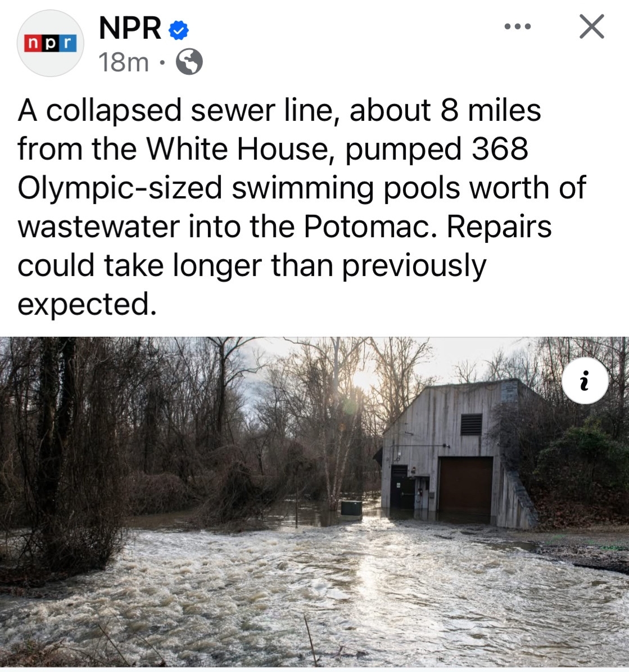Click the blue 'r' block in the NPR logo
Viewport: 629px width, 672px height.
68,44
